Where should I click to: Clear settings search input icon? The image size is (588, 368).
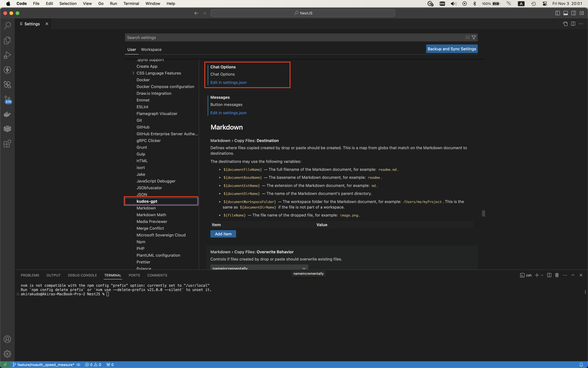[467, 37]
